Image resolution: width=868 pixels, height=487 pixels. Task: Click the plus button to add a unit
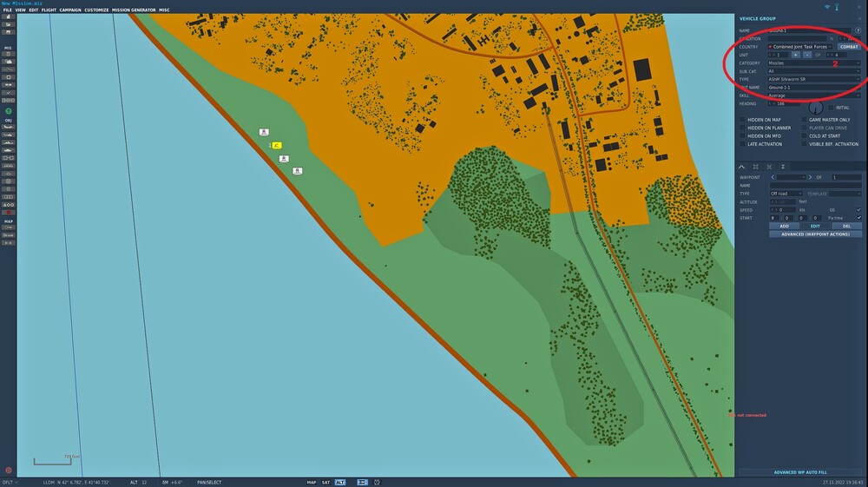click(795, 55)
